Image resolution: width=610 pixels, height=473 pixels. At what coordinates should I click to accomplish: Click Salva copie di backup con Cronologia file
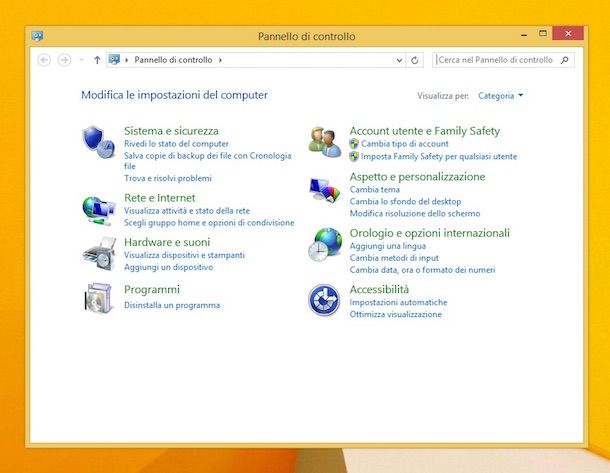pos(208,161)
